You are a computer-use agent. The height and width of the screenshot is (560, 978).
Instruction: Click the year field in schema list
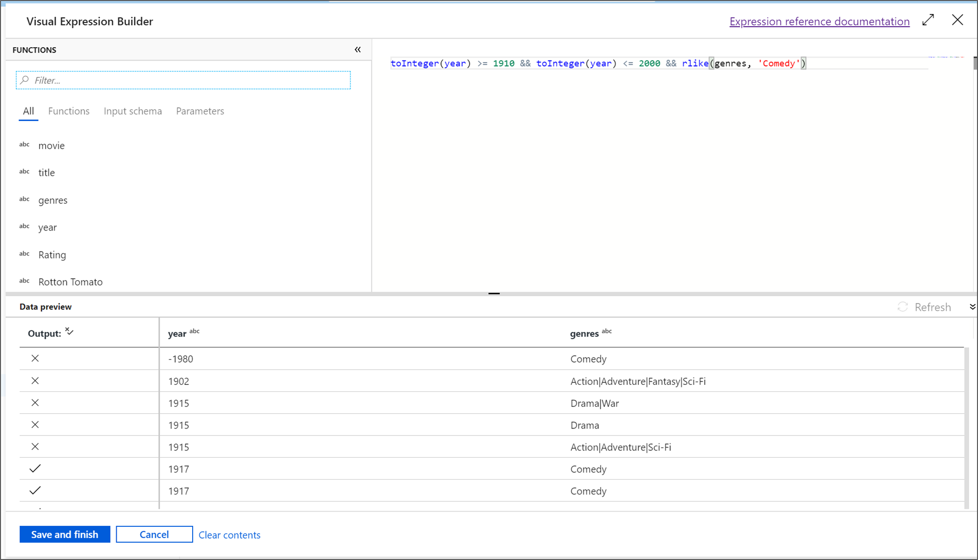(x=48, y=227)
